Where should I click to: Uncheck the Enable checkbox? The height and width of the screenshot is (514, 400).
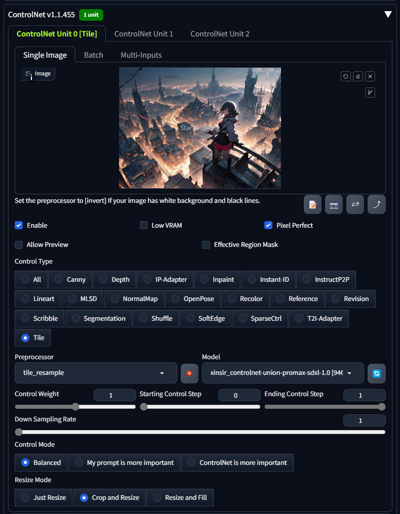(x=19, y=225)
